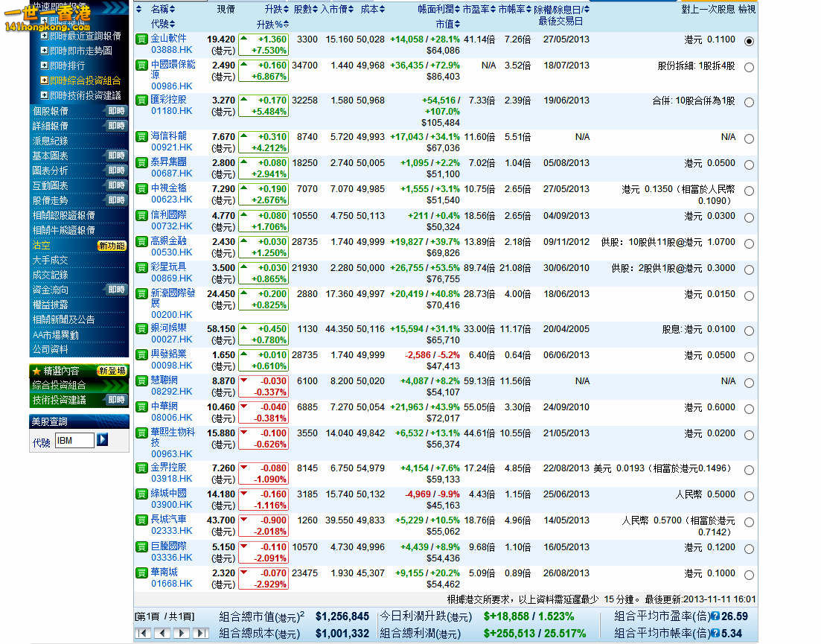The image size is (821, 644).
Task: Click the buy icon for 海信科龍
Action: [141, 137]
